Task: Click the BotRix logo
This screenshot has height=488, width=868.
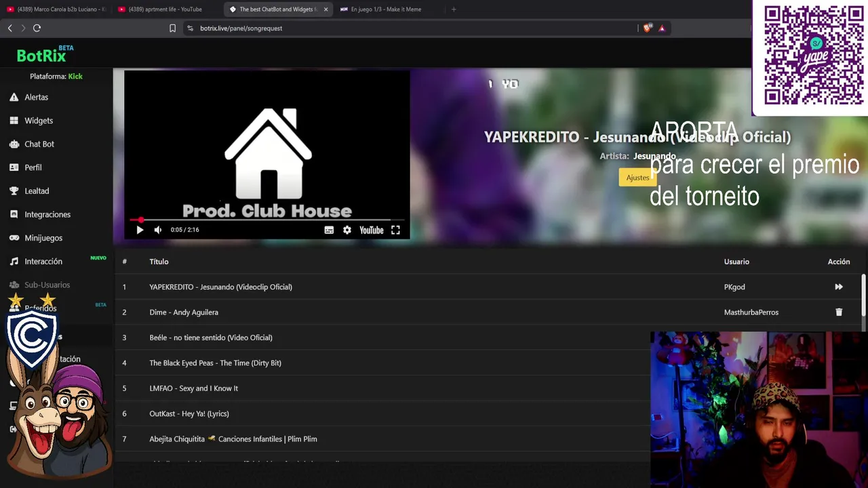Action: (41, 56)
